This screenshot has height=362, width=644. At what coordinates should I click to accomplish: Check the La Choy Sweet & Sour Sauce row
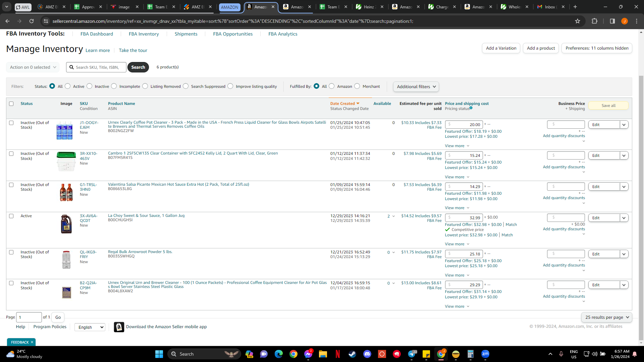[11, 216]
